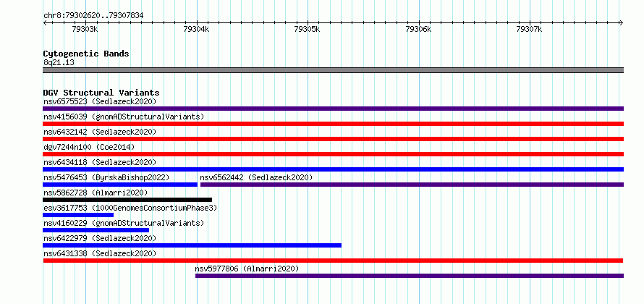
Task: Click the nsv6434118 blue variant bar
Action: point(333,169)
